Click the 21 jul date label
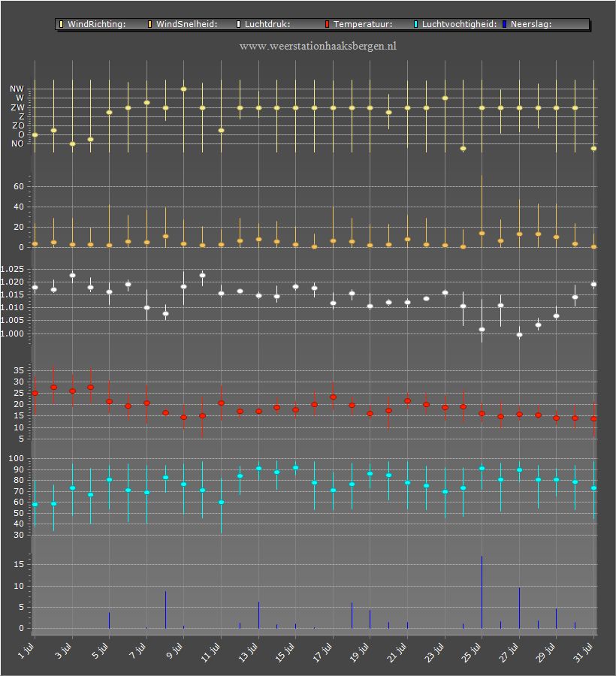 coord(398,652)
